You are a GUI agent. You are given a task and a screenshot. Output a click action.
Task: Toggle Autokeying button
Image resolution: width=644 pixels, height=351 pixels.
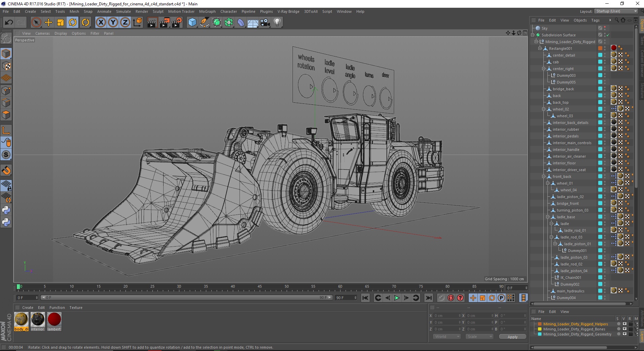451,298
